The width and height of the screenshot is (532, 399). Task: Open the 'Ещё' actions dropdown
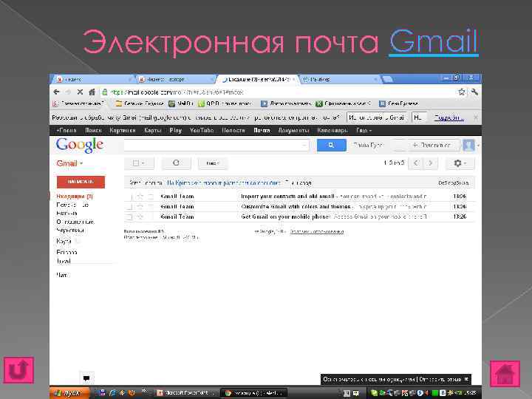click(x=213, y=163)
